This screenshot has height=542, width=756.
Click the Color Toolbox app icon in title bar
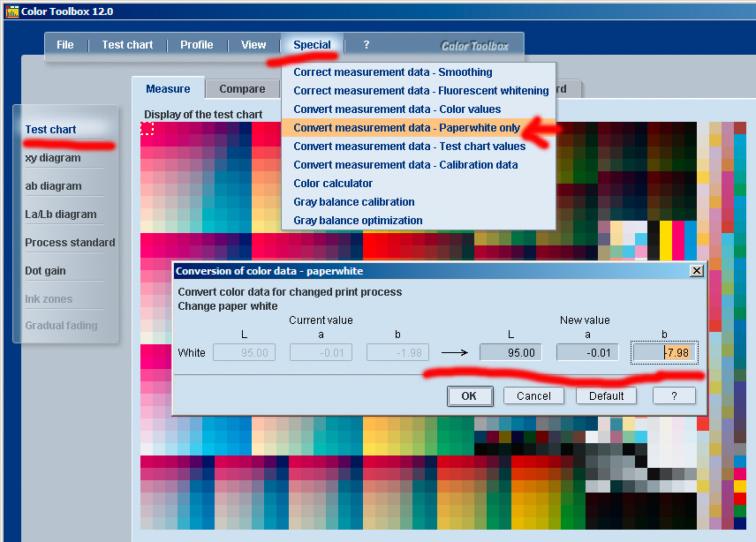(x=12, y=11)
